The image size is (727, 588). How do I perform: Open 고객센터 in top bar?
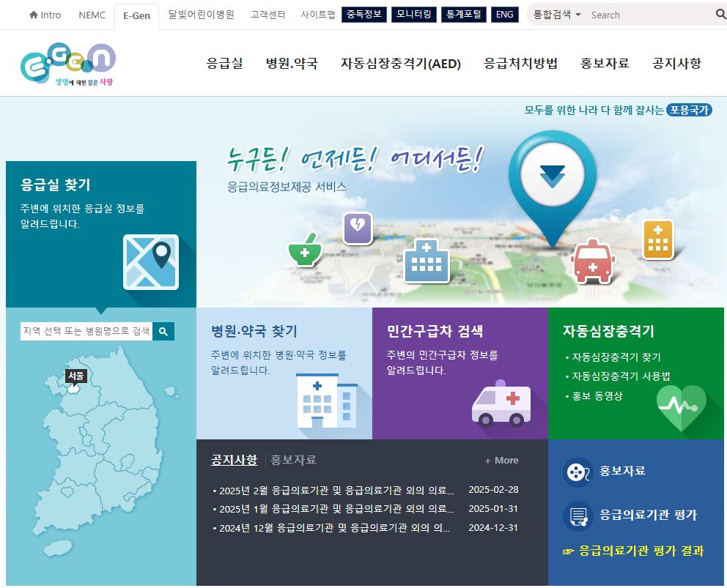pos(267,15)
